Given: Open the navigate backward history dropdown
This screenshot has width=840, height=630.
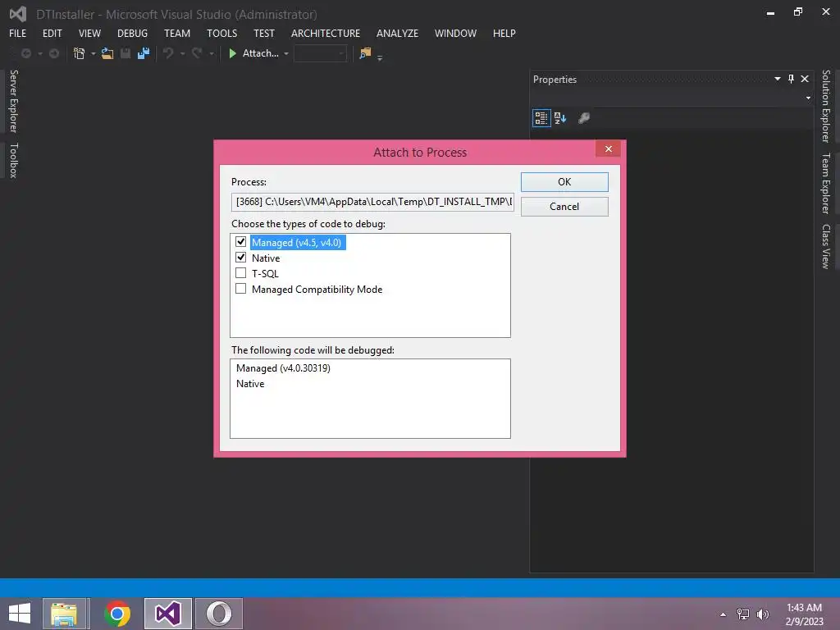Looking at the screenshot, I should [40, 53].
